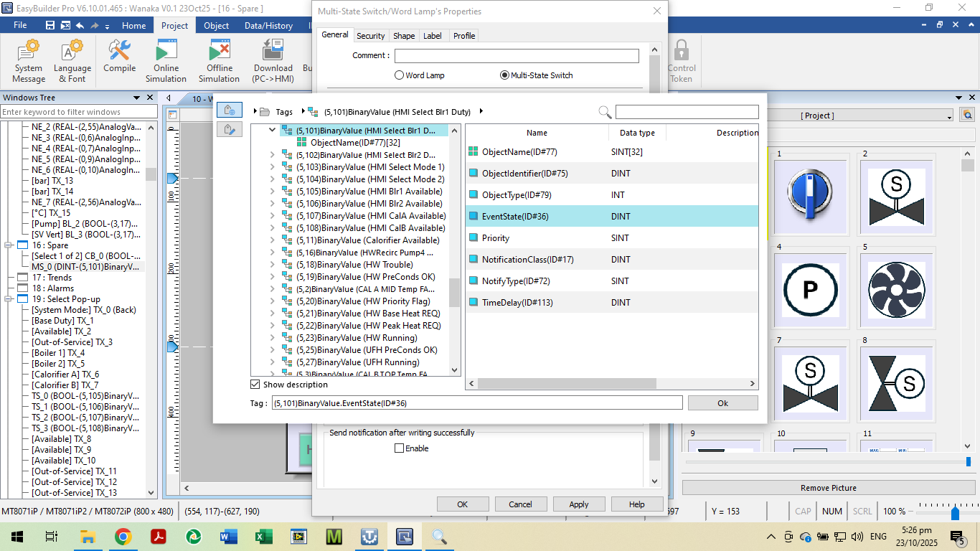
Task: Select the Word Lamp radio button
Action: click(x=400, y=75)
